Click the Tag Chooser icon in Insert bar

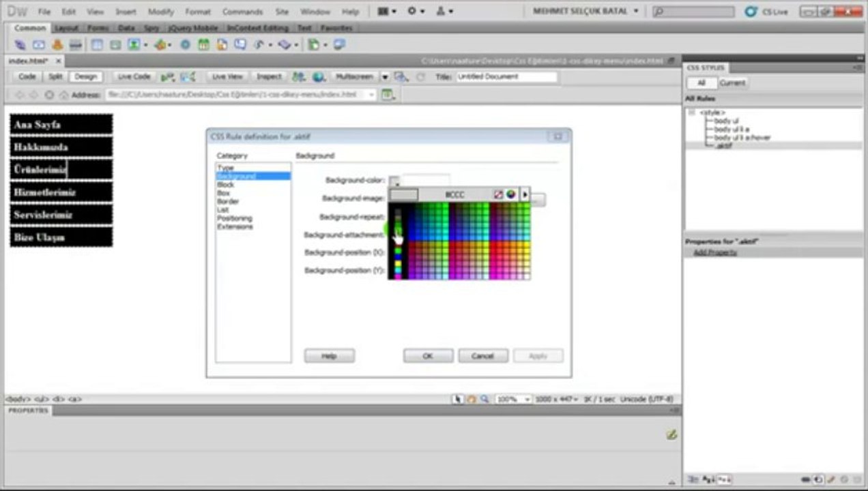pyautogui.click(x=339, y=45)
